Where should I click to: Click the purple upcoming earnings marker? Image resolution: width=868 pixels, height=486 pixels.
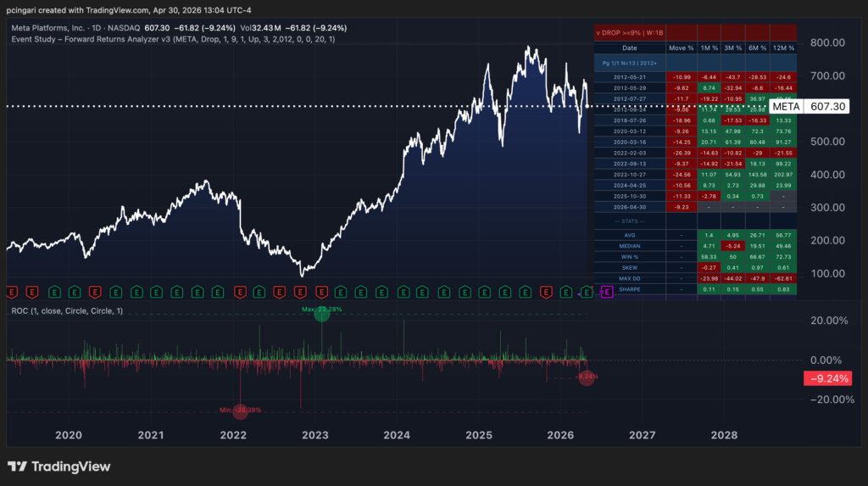click(x=607, y=293)
